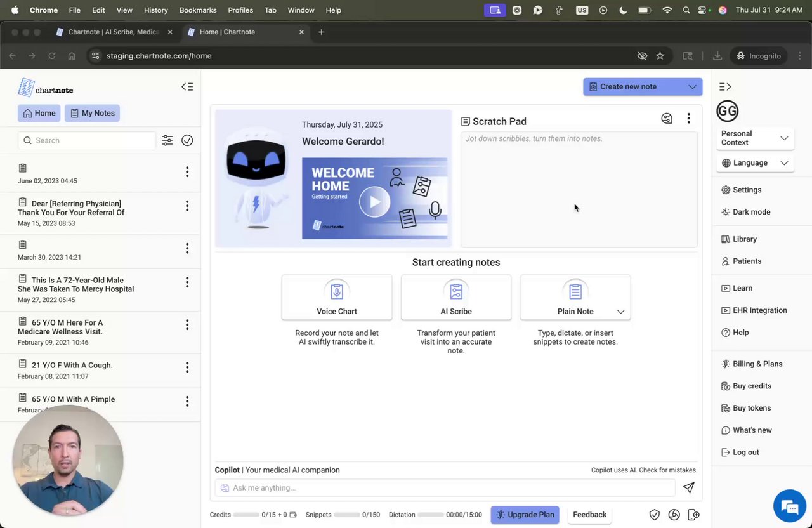Open the live chat bubble
The image size is (812, 528).
point(790,506)
